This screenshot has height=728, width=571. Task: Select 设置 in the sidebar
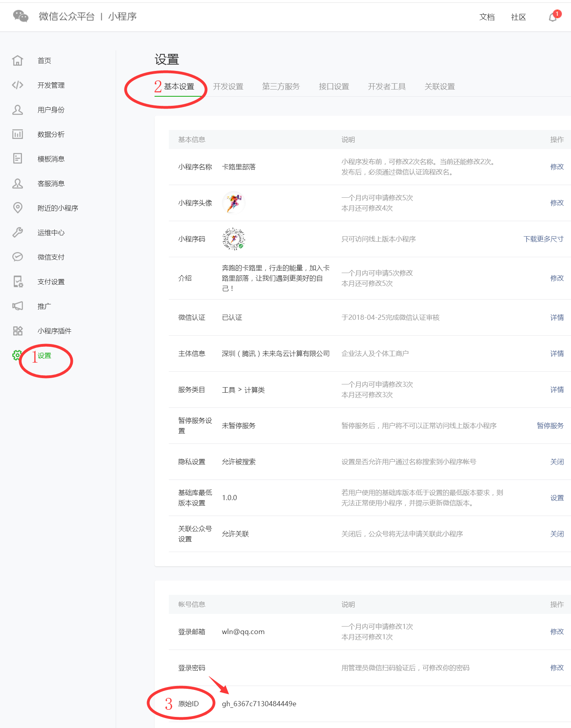pyautogui.click(x=44, y=355)
